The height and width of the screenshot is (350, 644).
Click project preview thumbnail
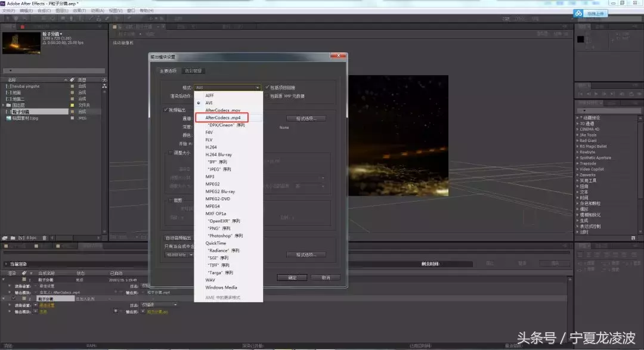pyautogui.click(x=21, y=43)
